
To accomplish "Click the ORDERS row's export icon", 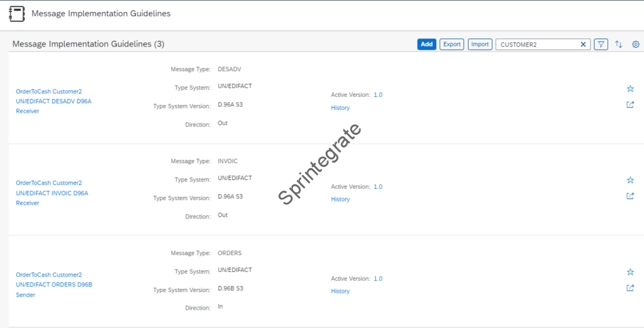I will (630, 288).
